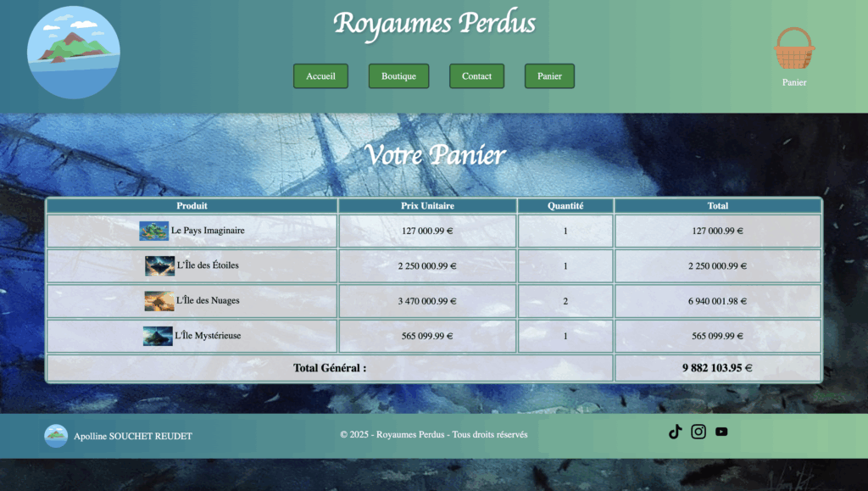Click the L'Île Mystérieuse quantity 1
This screenshot has height=491, width=868.
coord(565,336)
